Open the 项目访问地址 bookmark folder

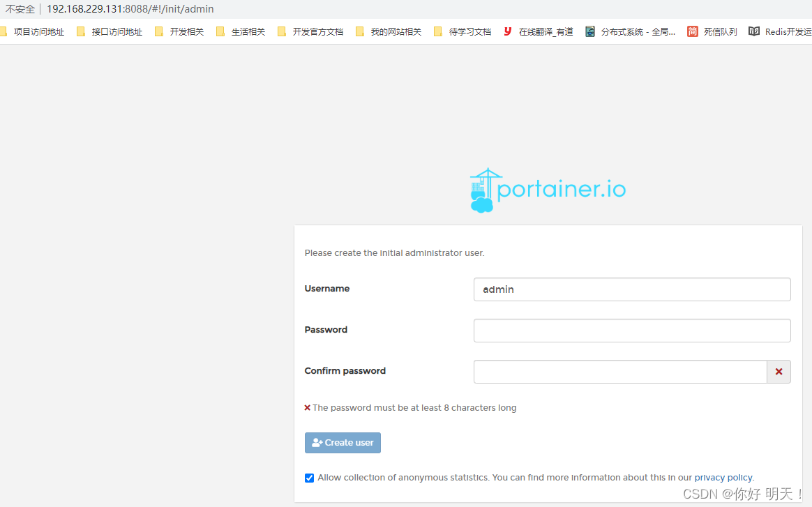(x=32, y=31)
